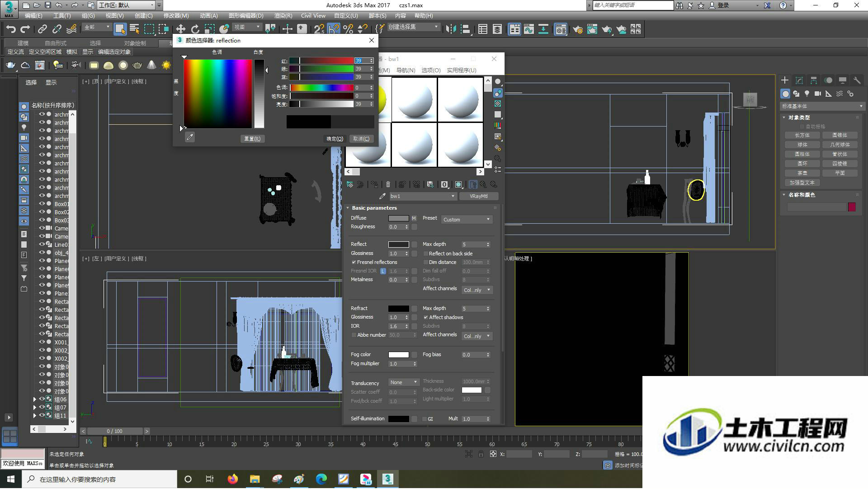Select the Lights category in Create panel
Screen dimensions: 868x489
click(807, 94)
